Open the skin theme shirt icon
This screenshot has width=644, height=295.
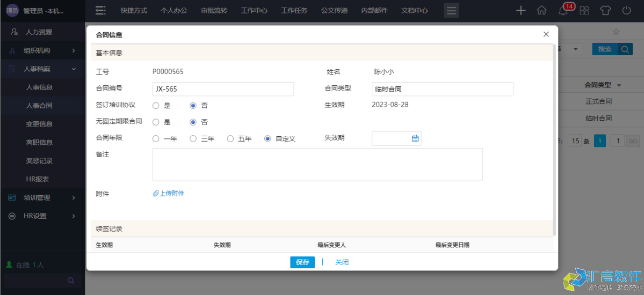click(x=605, y=10)
